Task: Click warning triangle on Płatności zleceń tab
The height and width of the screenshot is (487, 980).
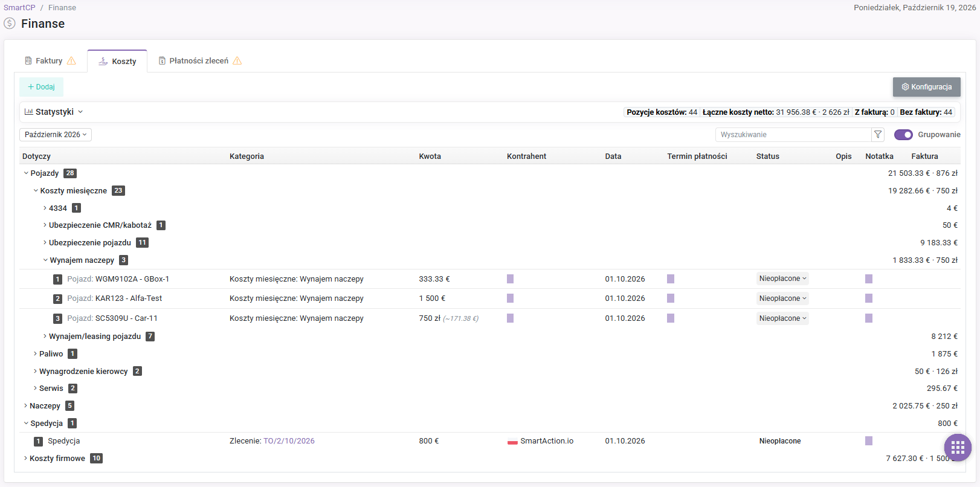Action: [237, 60]
